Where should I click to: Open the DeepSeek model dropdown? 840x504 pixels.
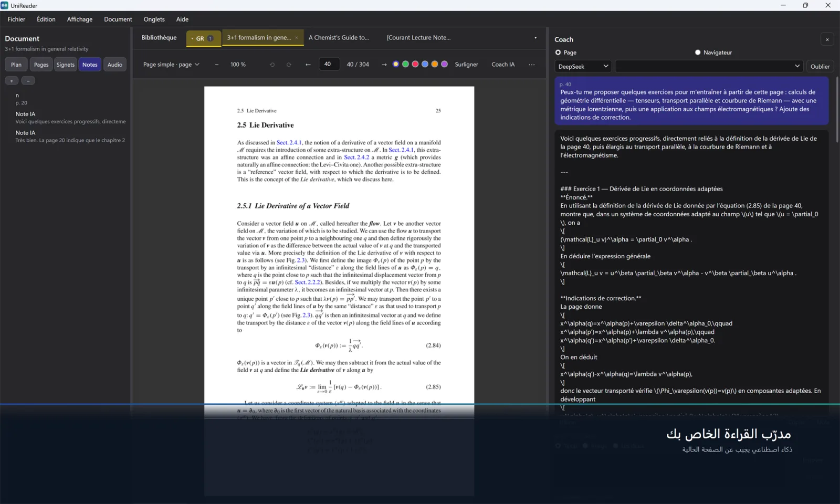pos(583,66)
